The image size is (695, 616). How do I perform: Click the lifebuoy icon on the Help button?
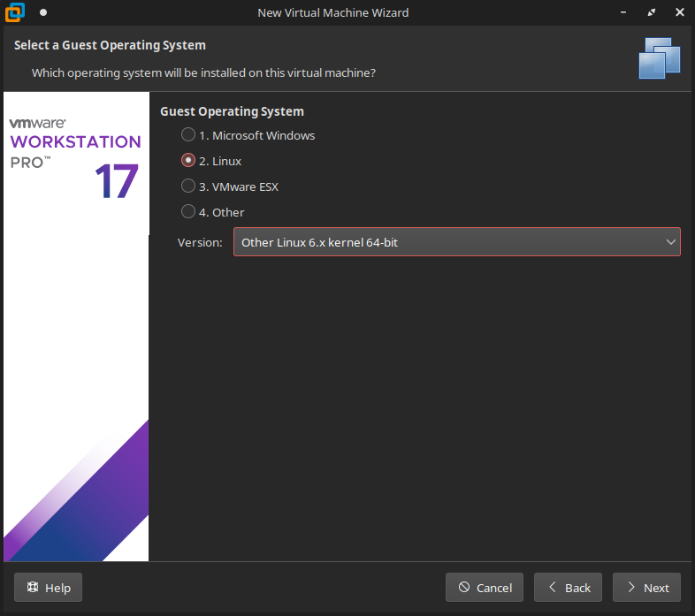pyautogui.click(x=33, y=588)
